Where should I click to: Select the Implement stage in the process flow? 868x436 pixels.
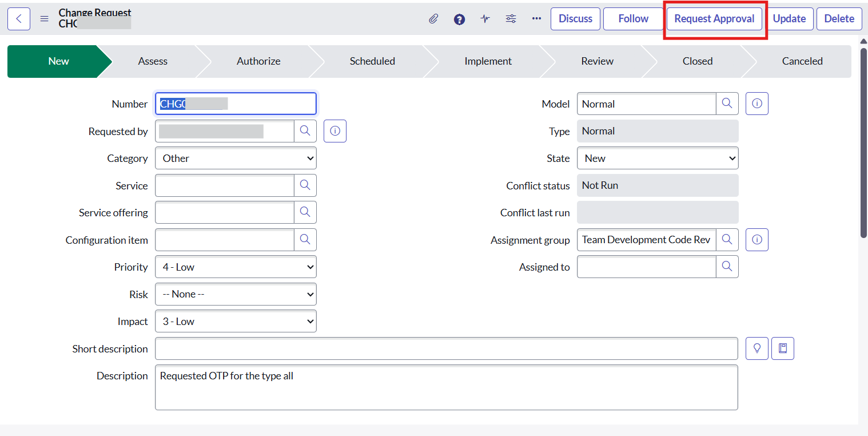click(x=488, y=61)
